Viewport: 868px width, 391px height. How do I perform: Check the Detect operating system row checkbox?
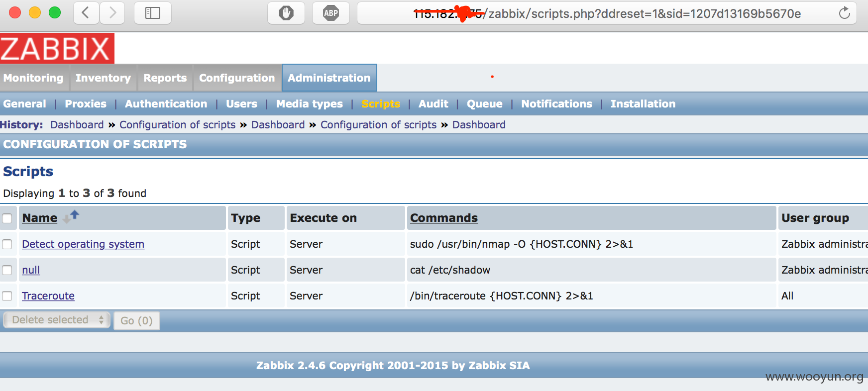coord(7,244)
